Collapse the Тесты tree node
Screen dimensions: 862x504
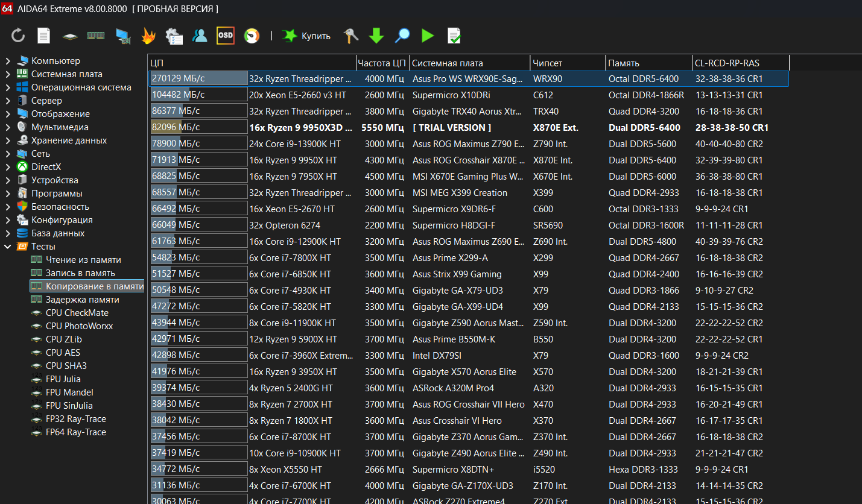(8, 247)
